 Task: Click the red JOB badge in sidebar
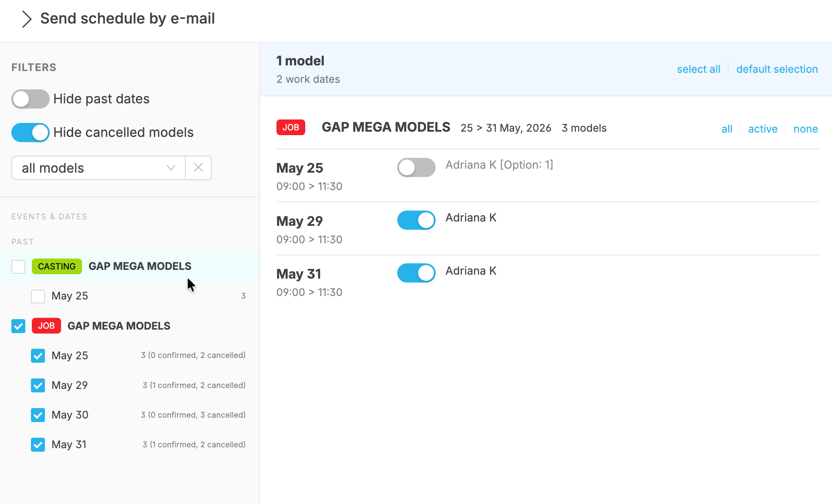click(x=46, y=326)
